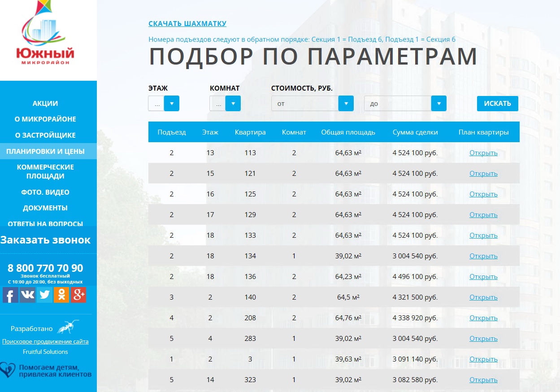Click the Помогаем детям heart badge
The image size is (560, 392).
(x=46, y=370)
